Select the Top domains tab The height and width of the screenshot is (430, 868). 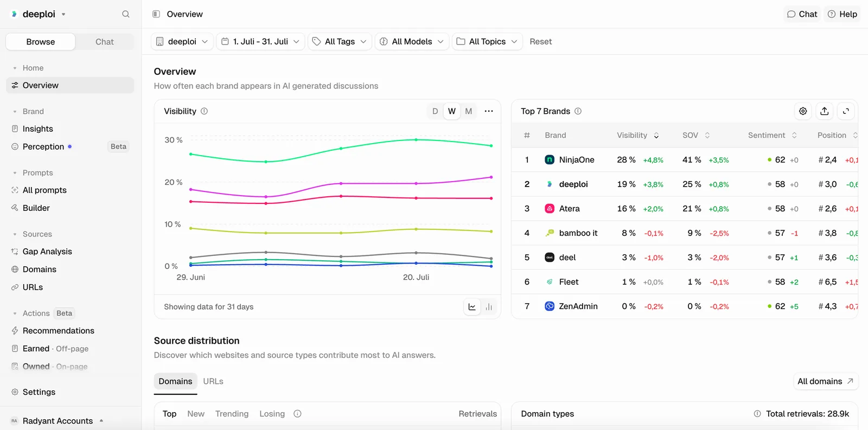pos(169,414)
